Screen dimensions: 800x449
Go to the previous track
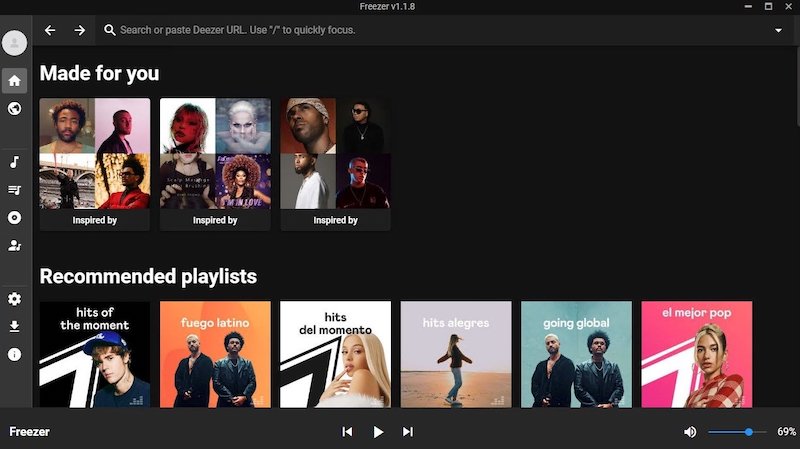click(x=347, y=432)
